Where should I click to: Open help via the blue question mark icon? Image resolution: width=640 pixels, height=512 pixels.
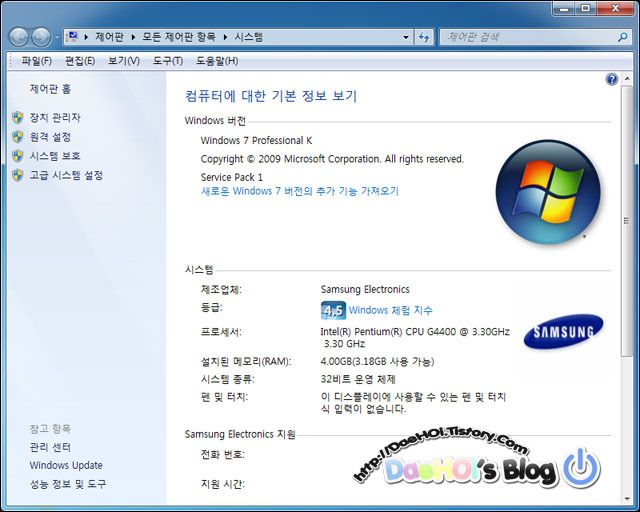point(611,79)
